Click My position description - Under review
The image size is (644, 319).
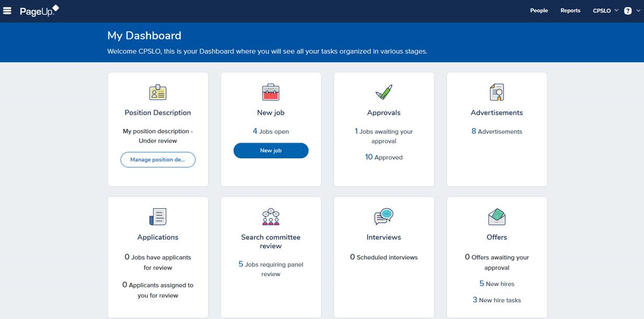point(158,136)
